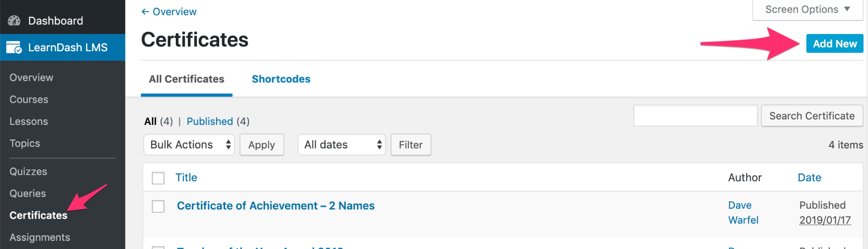The image size is (868, 249).
Task: Click the certificate search input field
Action: tap(695, 116)
